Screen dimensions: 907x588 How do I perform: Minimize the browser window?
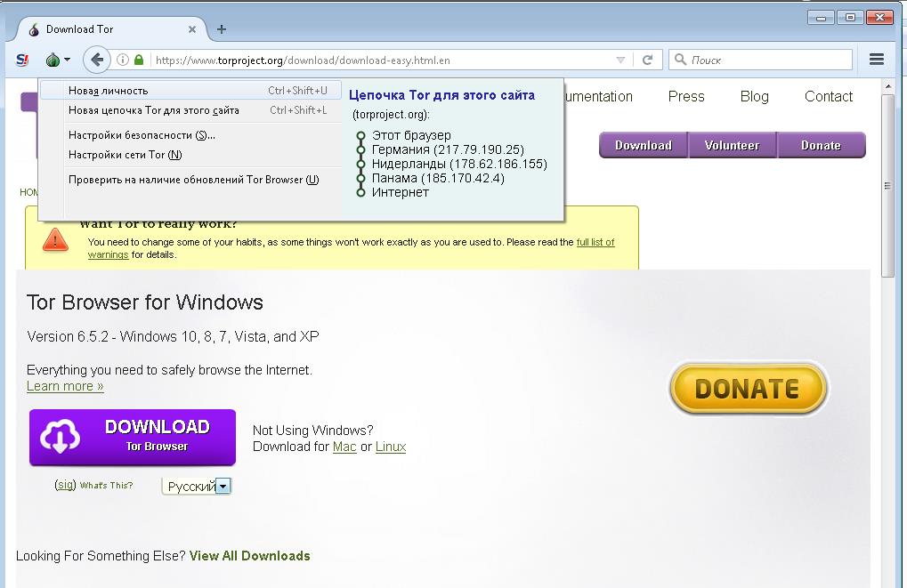[x=821, y=17]
